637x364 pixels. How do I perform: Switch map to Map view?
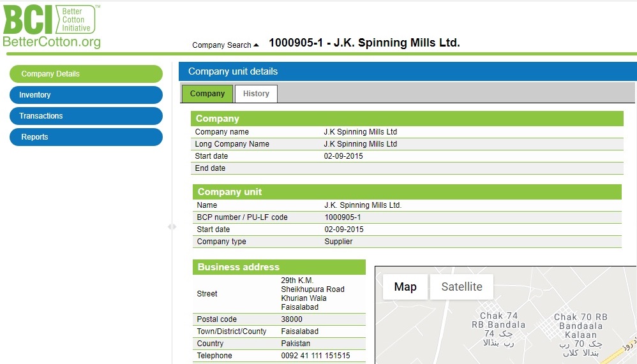click(405, 287)
